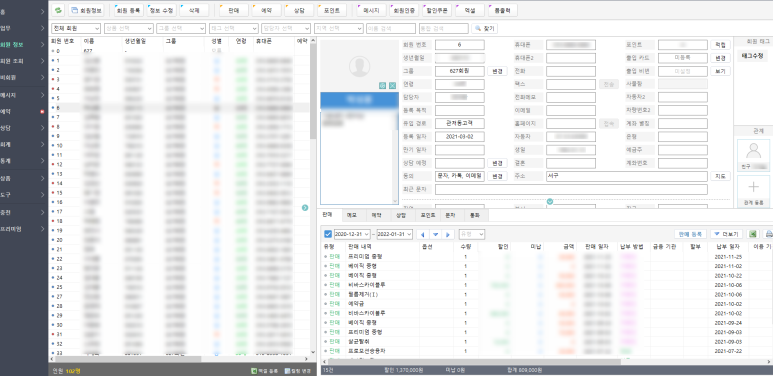Open the 상품 선택 dropdown
The width and height of the screenshot is (773, 376).
coord(128,29)
